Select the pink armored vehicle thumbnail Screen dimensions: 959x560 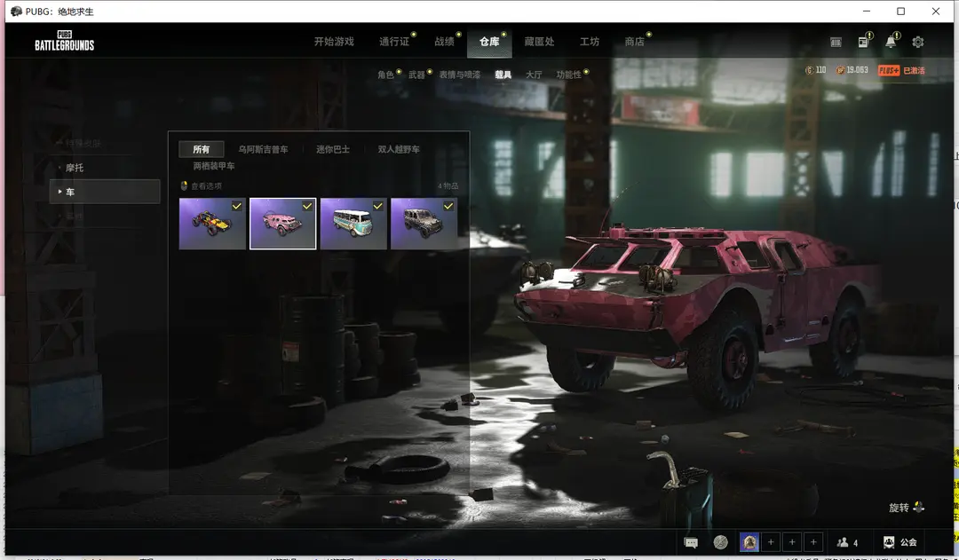[283, 224]
